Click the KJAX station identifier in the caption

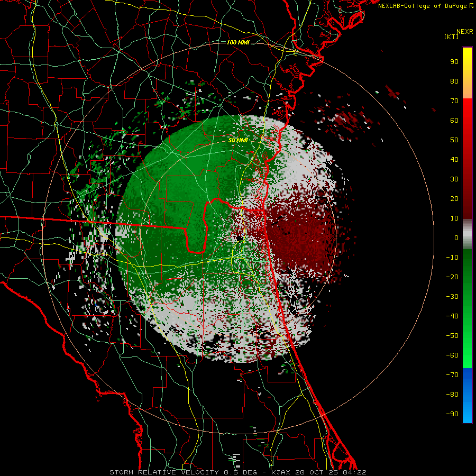[x=280, y=472]
